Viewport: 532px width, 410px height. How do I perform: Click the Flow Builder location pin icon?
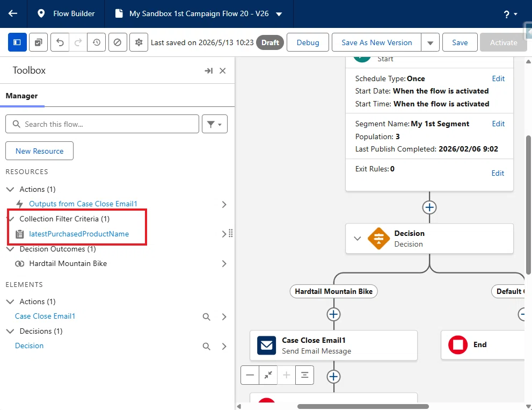[41, 13]
